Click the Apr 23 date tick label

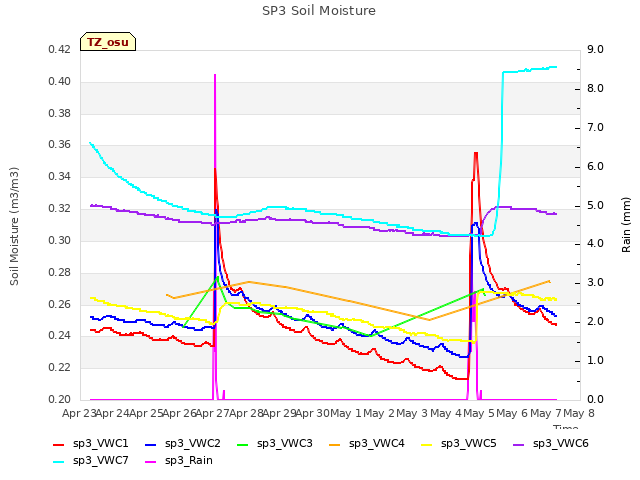(x=79, y=413)
